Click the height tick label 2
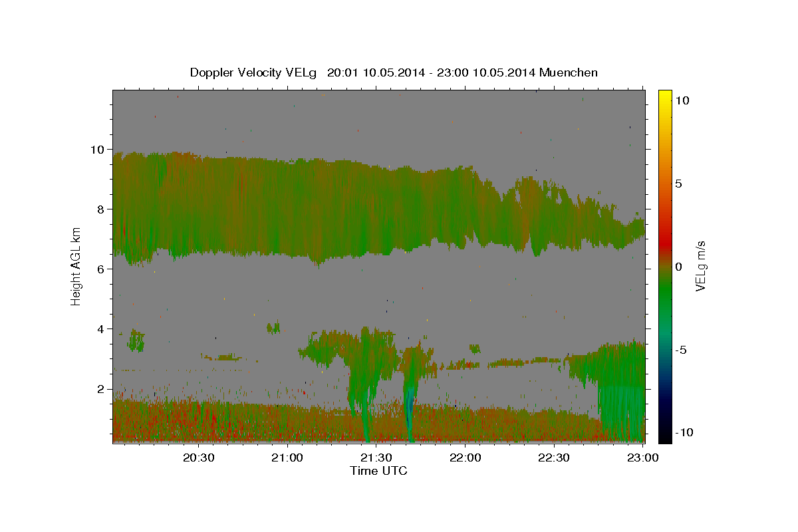The image size is (798, 532). pos(102,388)
